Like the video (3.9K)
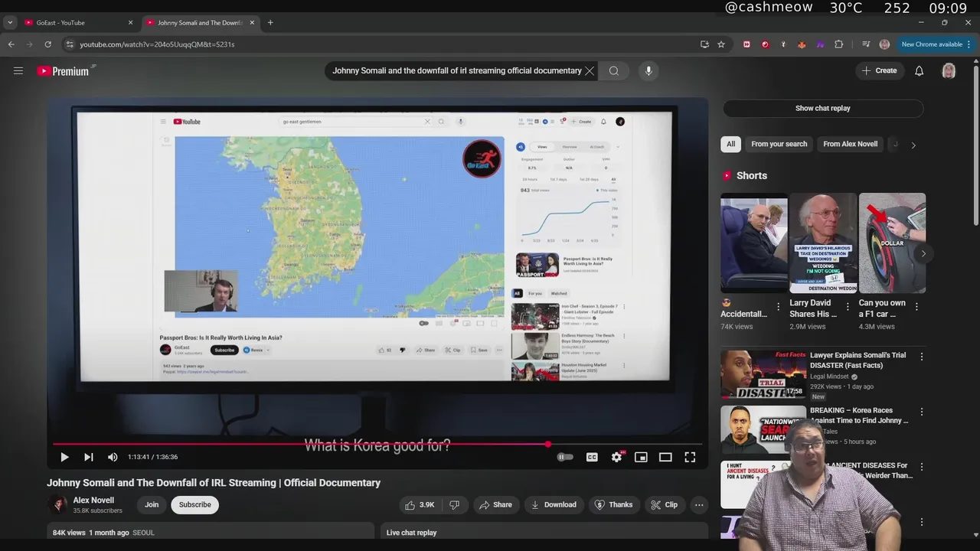Viewport: 980px width, 551px height. tap(420, 505)
